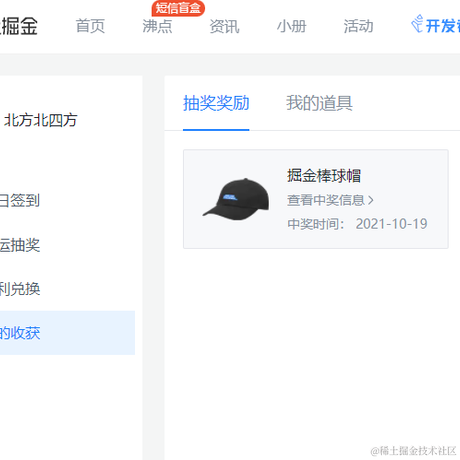Image resolution: width=460 pixels, height=460 pixels.
Task: Open the 活动 navigation item
Action: pyautogui.click(x=358, y=26)
